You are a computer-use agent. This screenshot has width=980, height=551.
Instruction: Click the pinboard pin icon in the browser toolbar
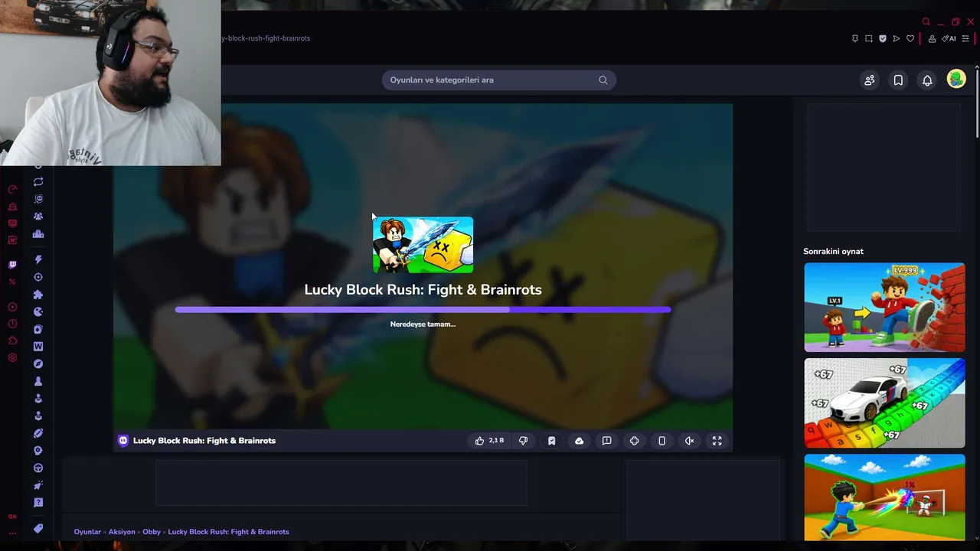coord(855,38)
